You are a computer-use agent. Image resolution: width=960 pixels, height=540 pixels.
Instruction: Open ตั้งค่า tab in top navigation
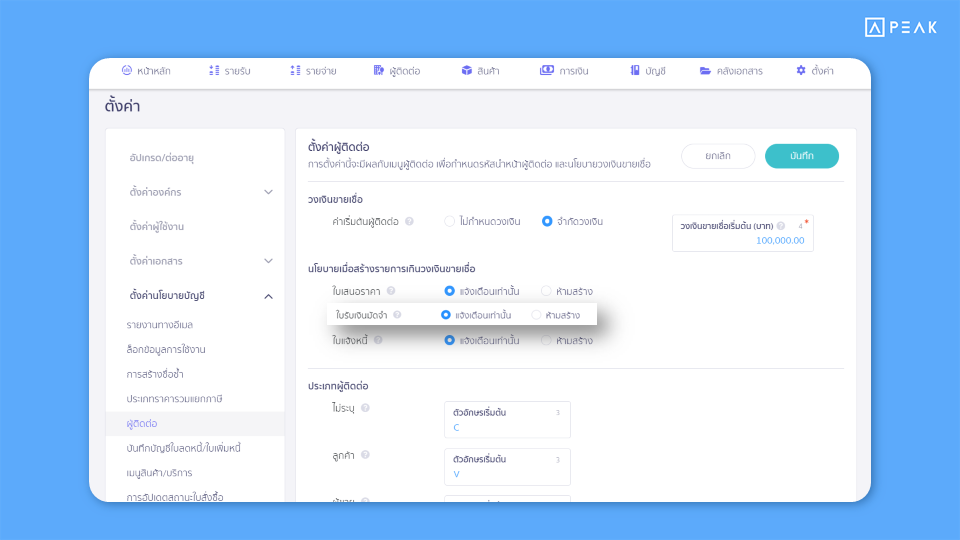tap(814, 71)
